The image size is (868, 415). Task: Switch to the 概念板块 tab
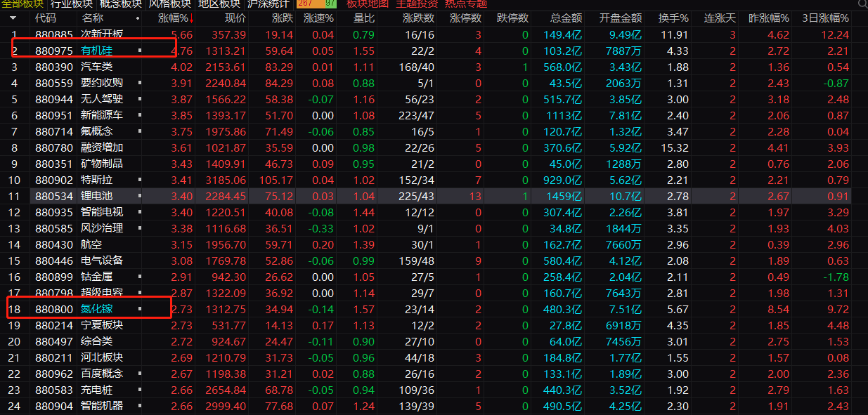click(x=120, y=4)
